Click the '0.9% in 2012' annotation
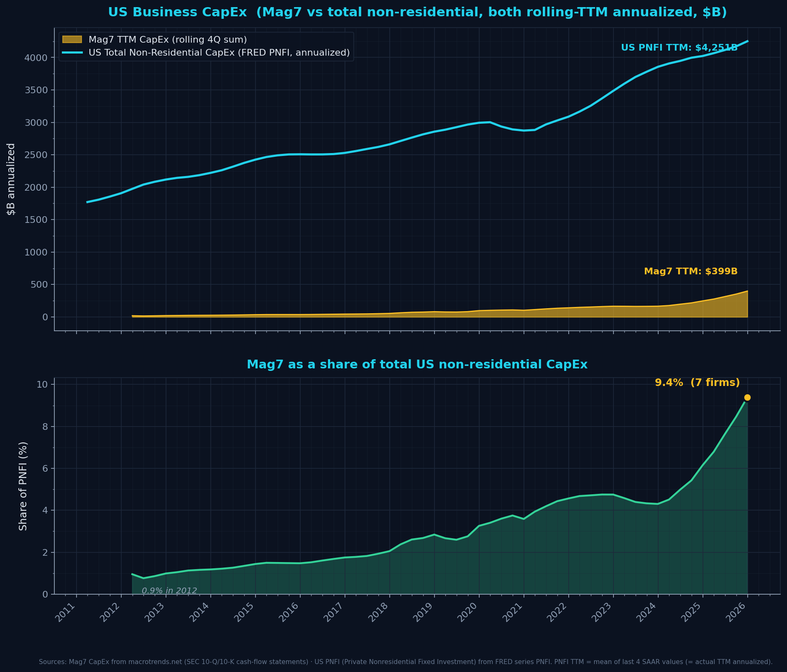Screen dimensions: 787x672 coord(169,591)
